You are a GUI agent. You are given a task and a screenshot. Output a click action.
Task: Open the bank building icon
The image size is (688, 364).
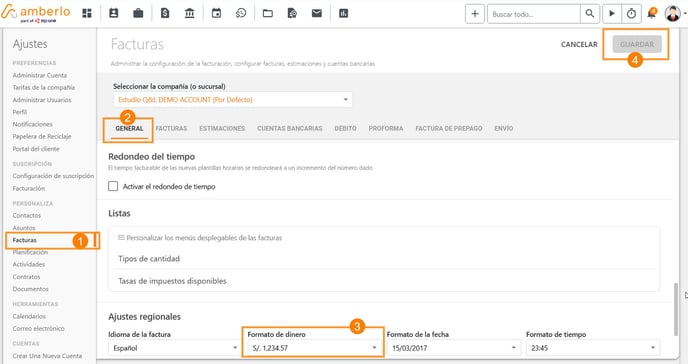point(190,14)
